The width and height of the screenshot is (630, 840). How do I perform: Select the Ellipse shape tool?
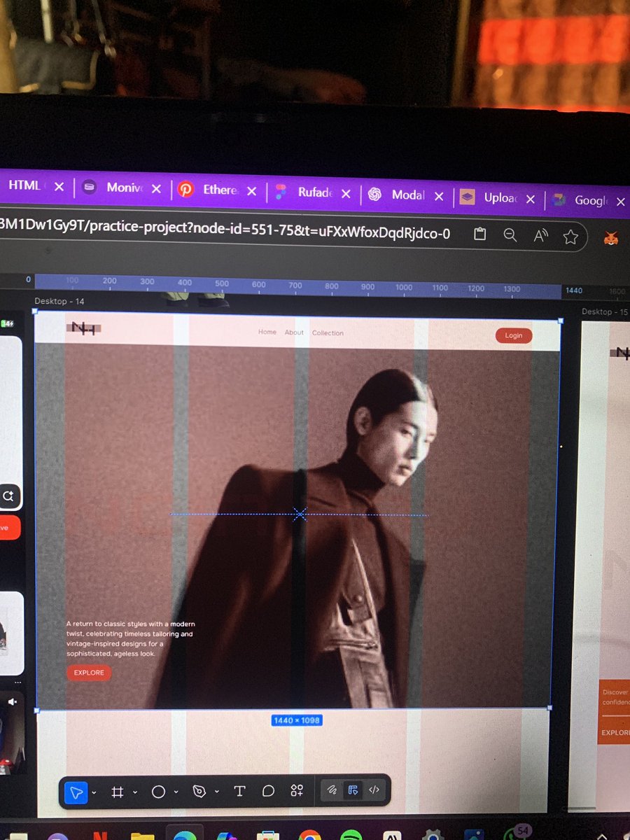click(158, 792)
